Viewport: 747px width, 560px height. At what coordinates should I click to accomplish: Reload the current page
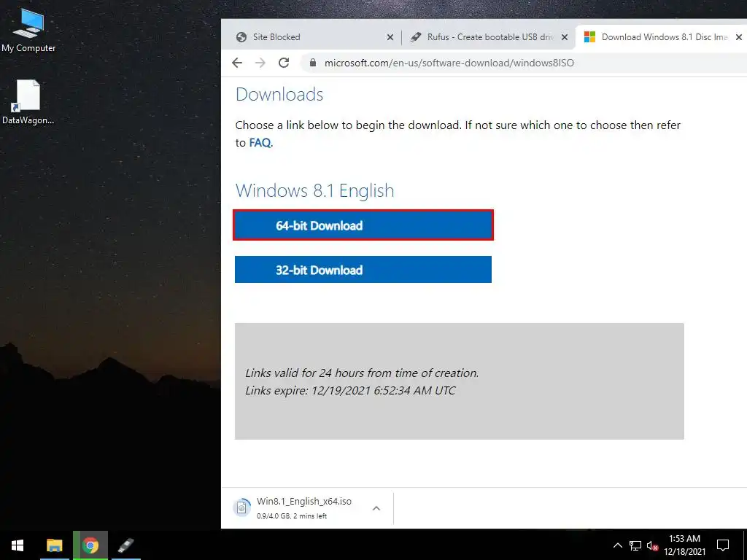[284, 63]
